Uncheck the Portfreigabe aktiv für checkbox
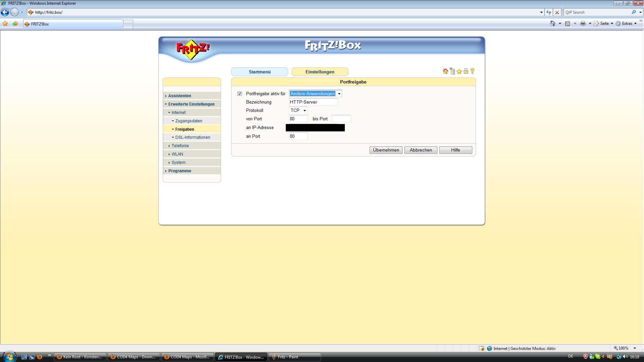The width and height of the screenshot is (644, 362). pos(239,94)
